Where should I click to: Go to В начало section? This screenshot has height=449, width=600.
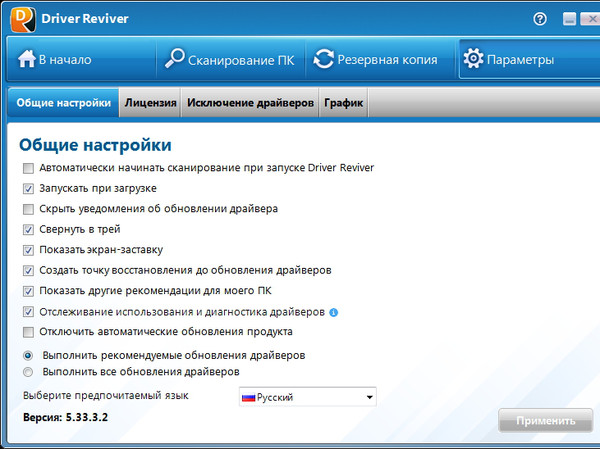(x=82, y=59)
